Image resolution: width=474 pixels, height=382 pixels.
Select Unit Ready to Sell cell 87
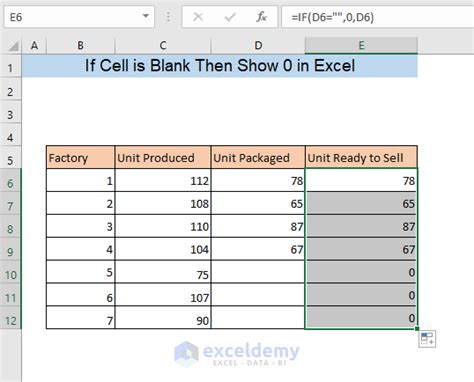pyautogui.click(x=361, y=226)
